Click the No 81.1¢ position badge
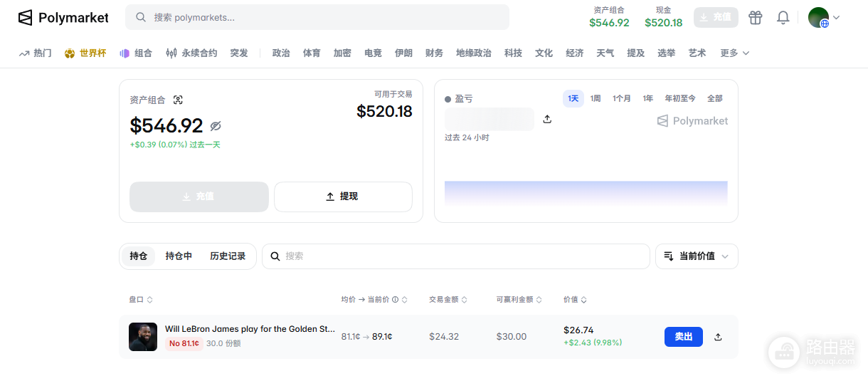 tap(184, 343)
